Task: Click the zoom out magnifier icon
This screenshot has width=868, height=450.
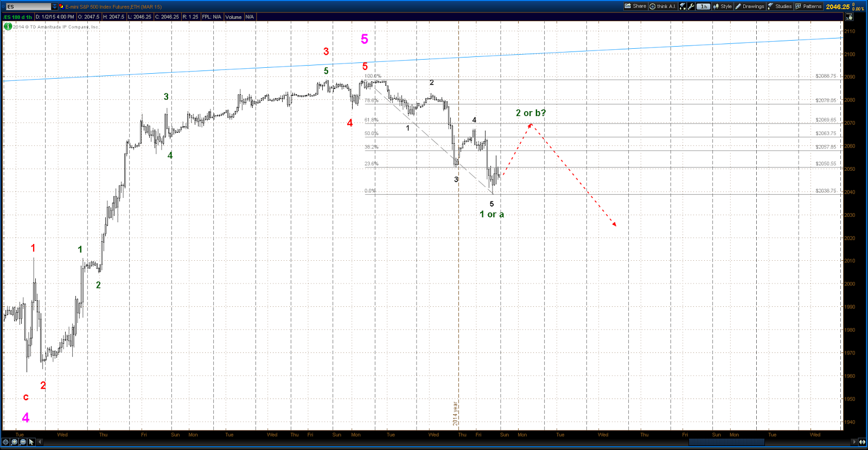Action: (23, 442)
